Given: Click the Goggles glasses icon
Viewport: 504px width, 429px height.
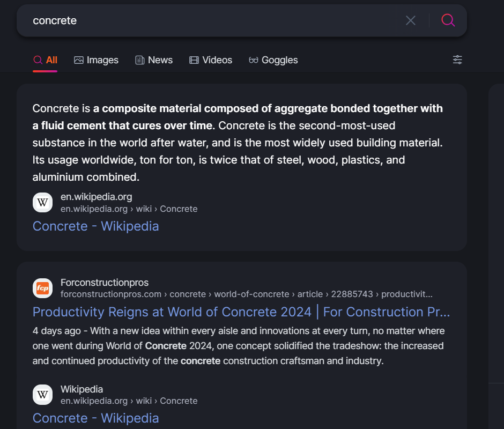Looking at the screenshot, I should (x=254, y=60).
